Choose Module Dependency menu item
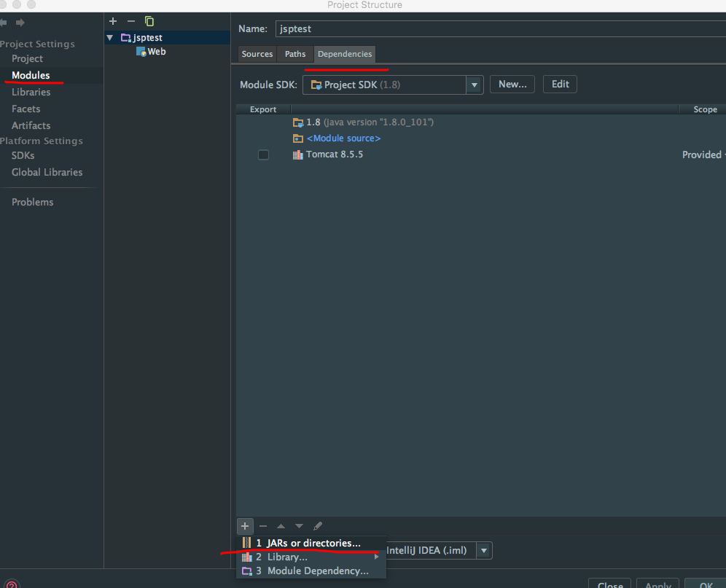 click(x=311, y=571)
